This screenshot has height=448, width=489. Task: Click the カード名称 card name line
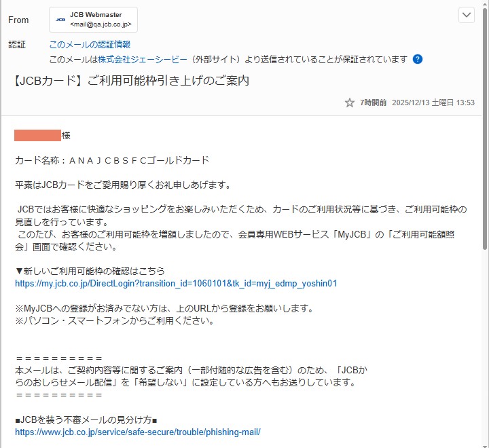[x=112, y=160]
